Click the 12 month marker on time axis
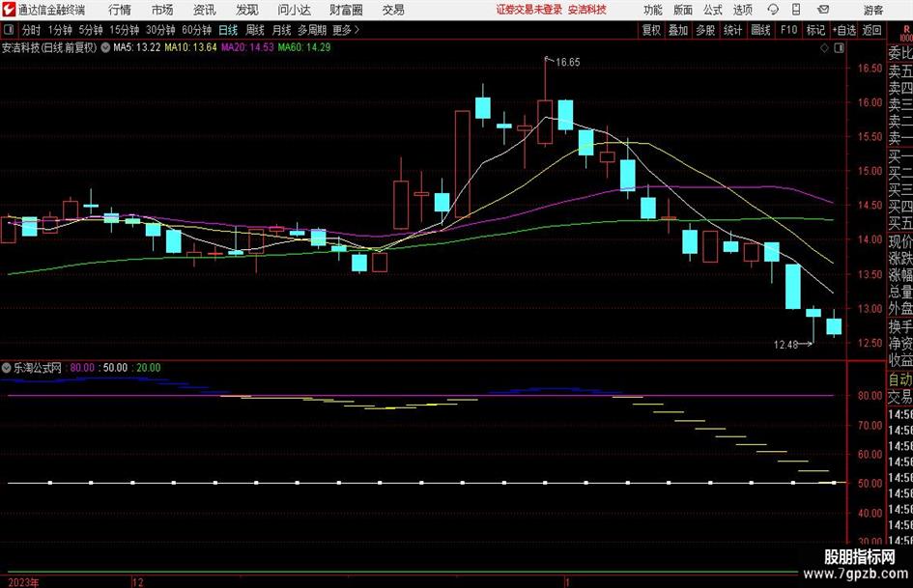 (x=138, y=582)
